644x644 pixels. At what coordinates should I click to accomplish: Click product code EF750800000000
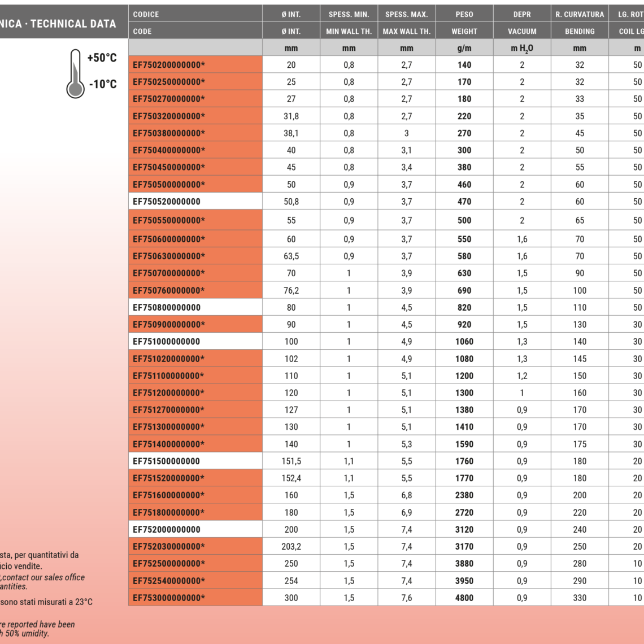(x=167, y=307)
